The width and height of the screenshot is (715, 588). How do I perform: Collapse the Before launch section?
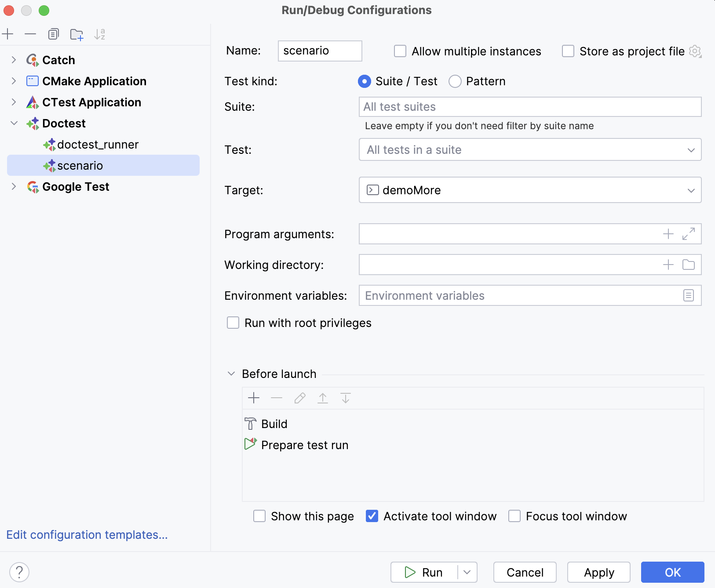pyautogui.click(x=231, y=374)
